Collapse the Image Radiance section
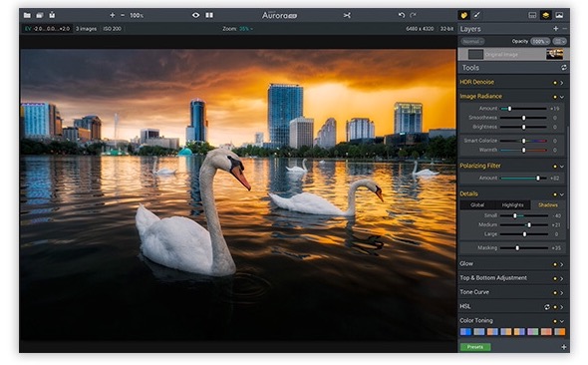 tap(562, 97)
